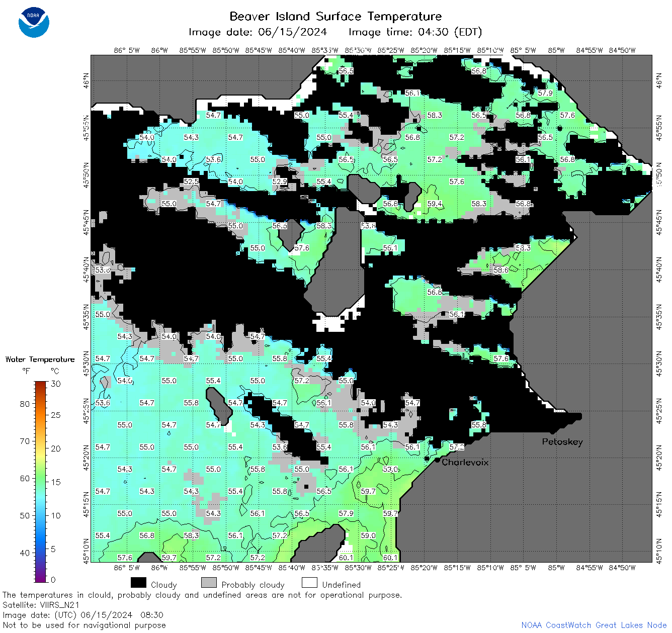Click the Probably cloudy legend label text
Viewport: 672px width, 633px height.
[253, 585]
